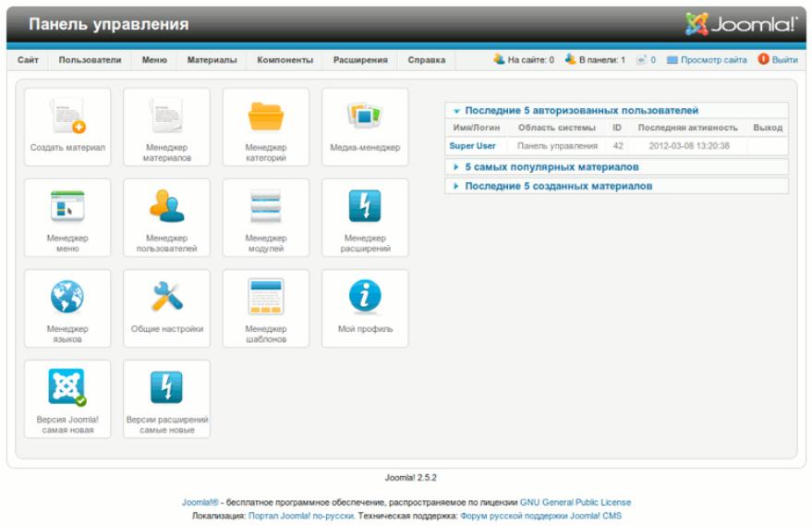Screen dimensions: 812x526
Task: Click the Имя/Логин column header
Action: (477, 128)
